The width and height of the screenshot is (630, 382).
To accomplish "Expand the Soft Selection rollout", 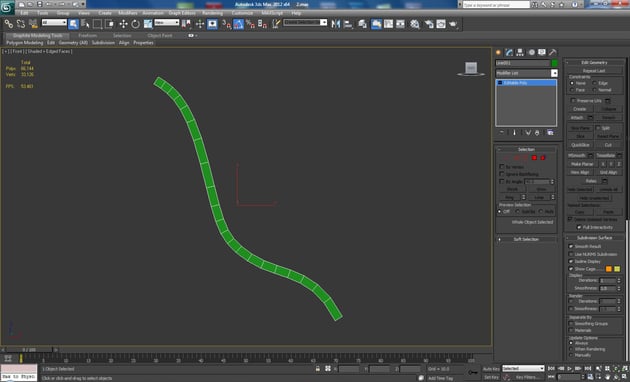I will pos(526,239).
